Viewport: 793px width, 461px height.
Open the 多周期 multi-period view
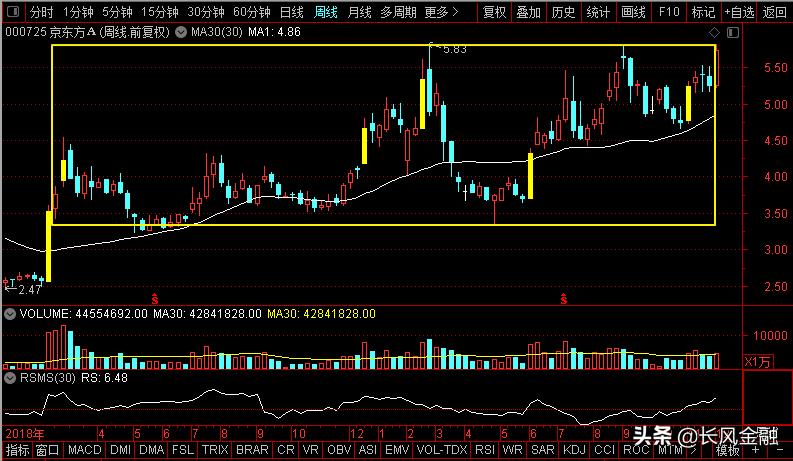[x=398, y=12]
